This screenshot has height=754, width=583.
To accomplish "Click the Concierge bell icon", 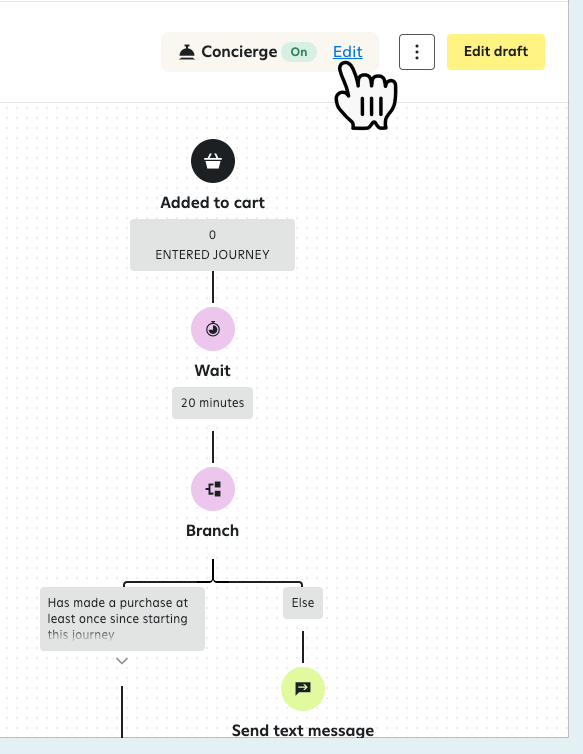I will click(187, 52).
